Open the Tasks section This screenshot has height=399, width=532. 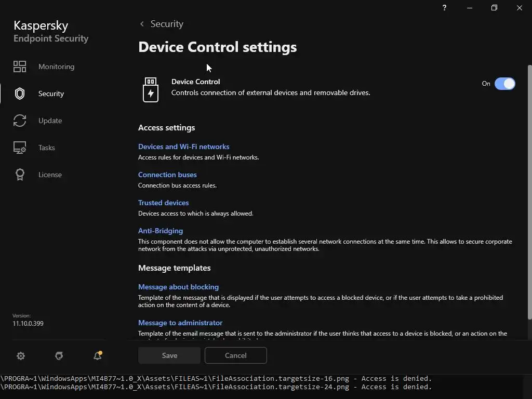coord(46,148)
